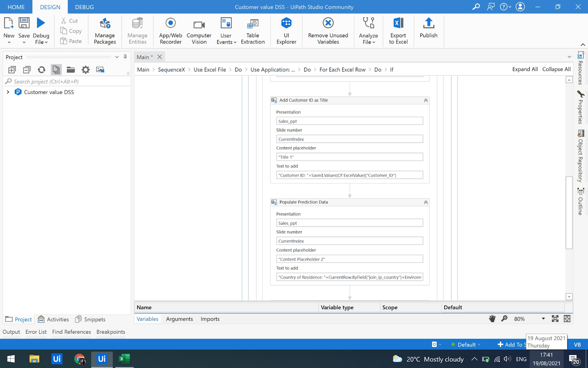Open Project Settings gear
588x368 pixels.
tap(86, 70)
